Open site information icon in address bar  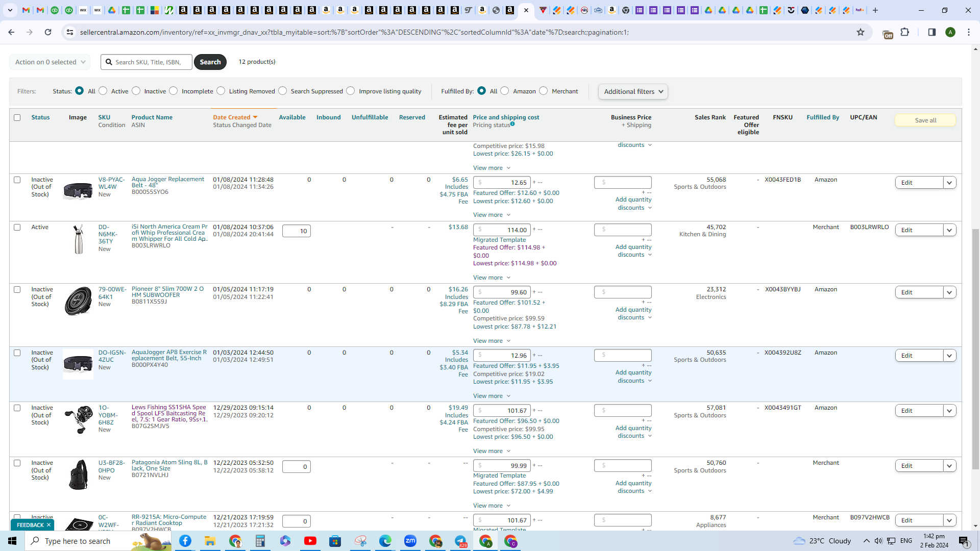(x=70, y=32)
